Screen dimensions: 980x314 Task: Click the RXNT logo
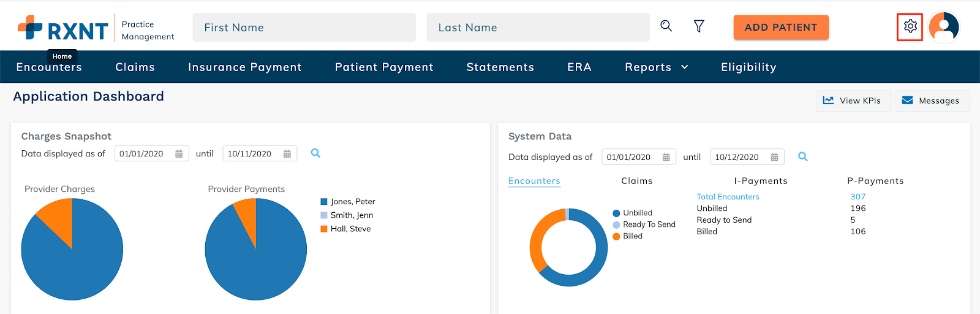coord(62,28)
